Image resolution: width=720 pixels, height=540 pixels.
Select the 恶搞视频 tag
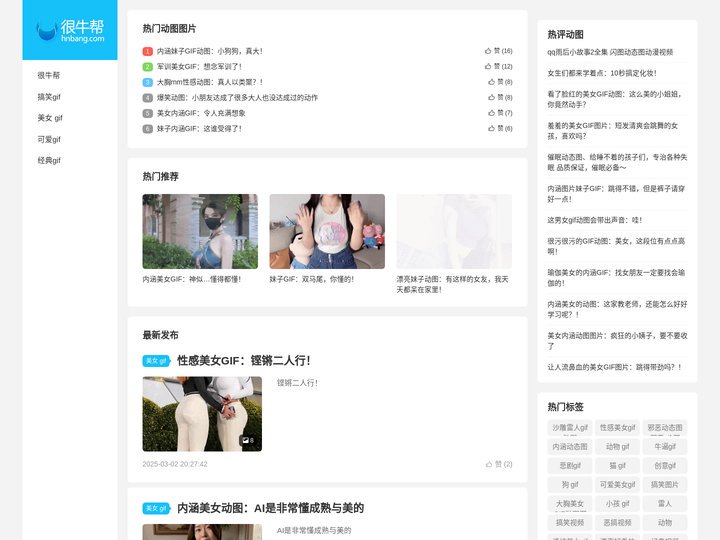pyautogui.click(x=618, y=523)
